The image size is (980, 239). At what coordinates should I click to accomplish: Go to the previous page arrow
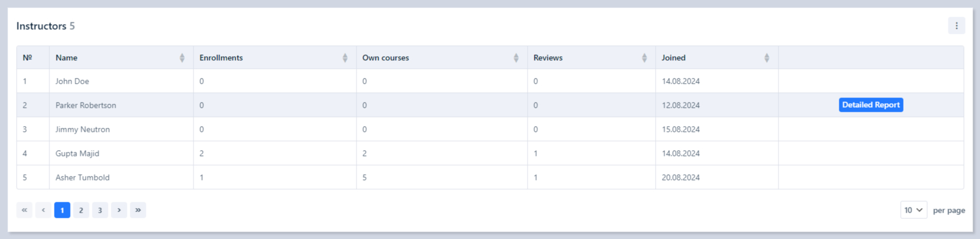coord(43,210)
